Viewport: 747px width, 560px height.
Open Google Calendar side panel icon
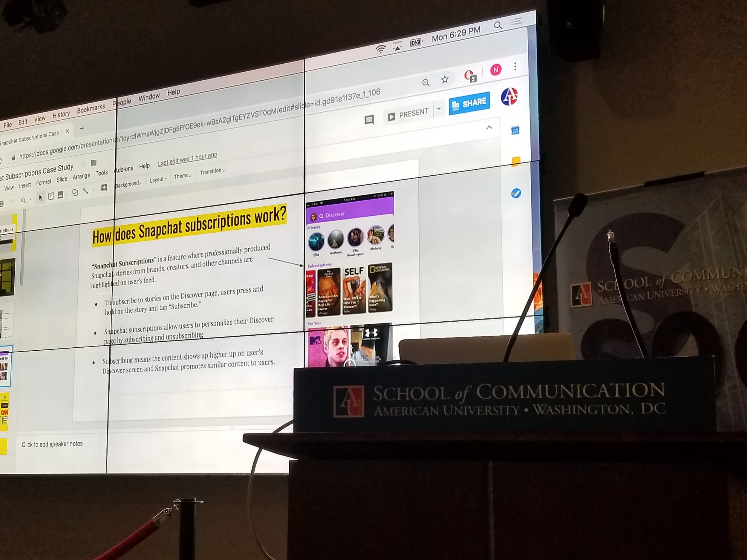[515, 130]
